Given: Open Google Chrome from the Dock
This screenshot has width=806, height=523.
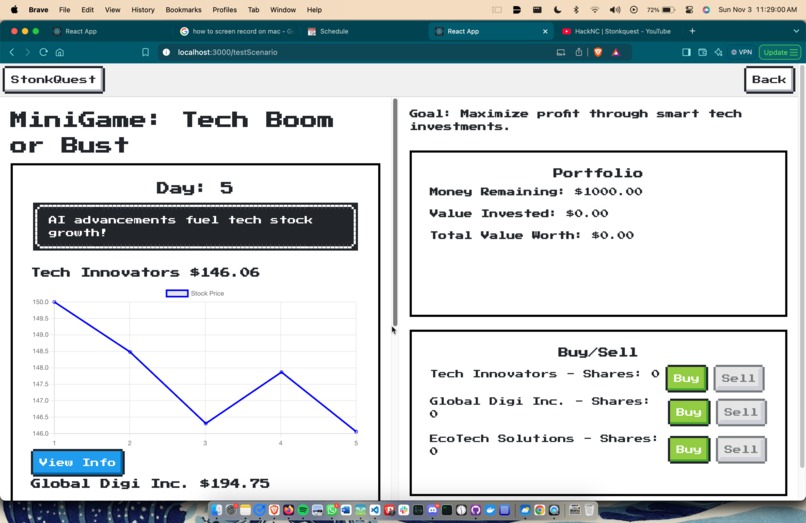Looking at the screenshot, I should (x=539, y=510).
